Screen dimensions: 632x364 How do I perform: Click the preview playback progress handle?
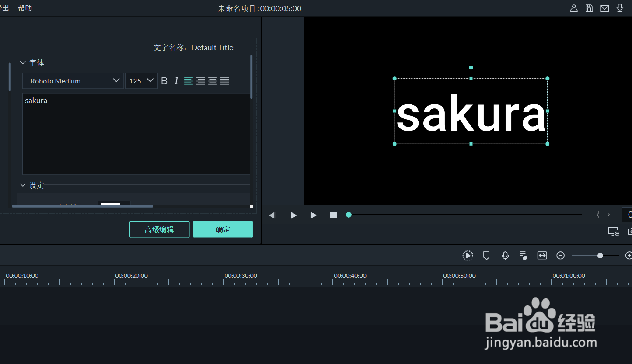pos(349,215)
